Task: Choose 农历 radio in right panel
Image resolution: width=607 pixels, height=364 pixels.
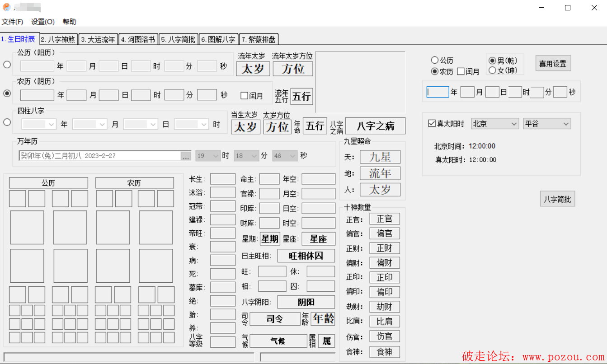Action: 442,71
